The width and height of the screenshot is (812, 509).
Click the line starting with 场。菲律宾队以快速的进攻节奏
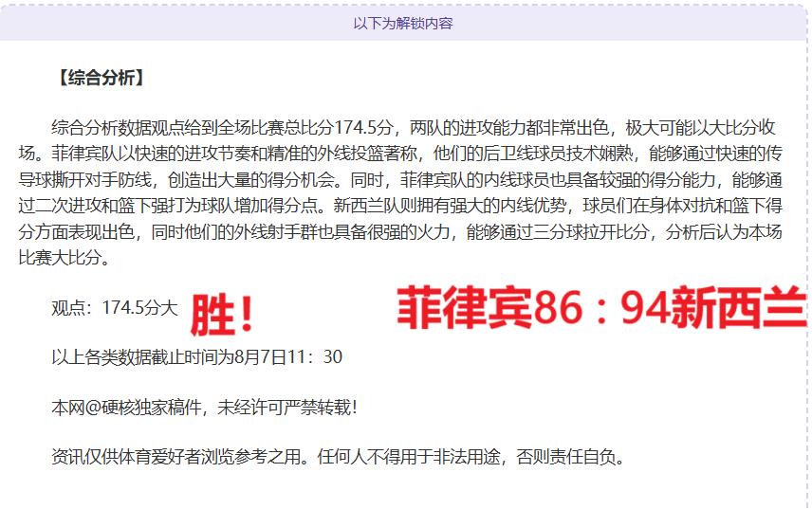pos(400,154)
